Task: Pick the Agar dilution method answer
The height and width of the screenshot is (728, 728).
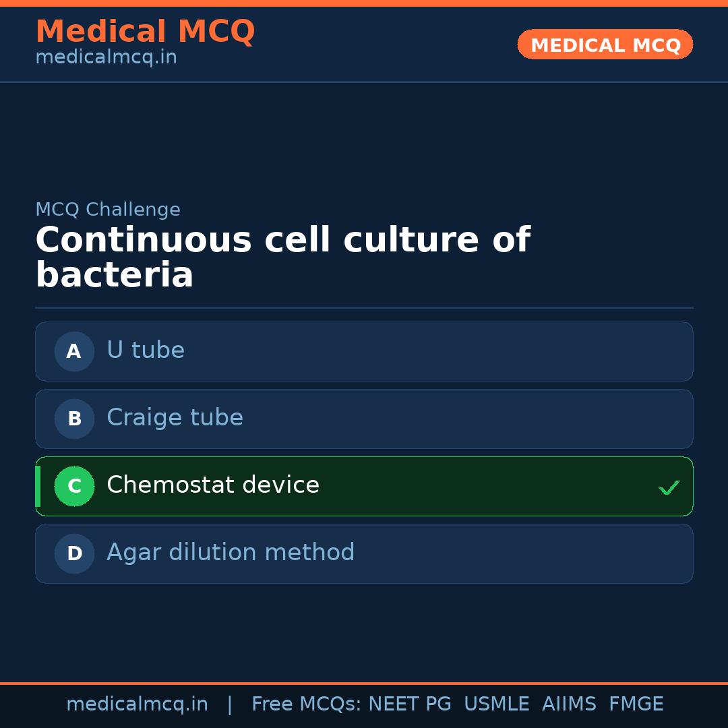Action: click(x=231, y=553)
